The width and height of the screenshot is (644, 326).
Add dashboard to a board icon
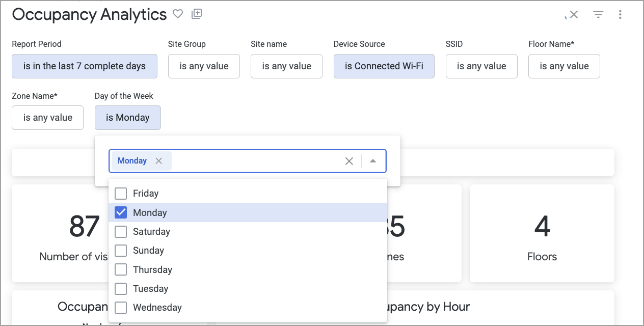(x=197, y=14)
